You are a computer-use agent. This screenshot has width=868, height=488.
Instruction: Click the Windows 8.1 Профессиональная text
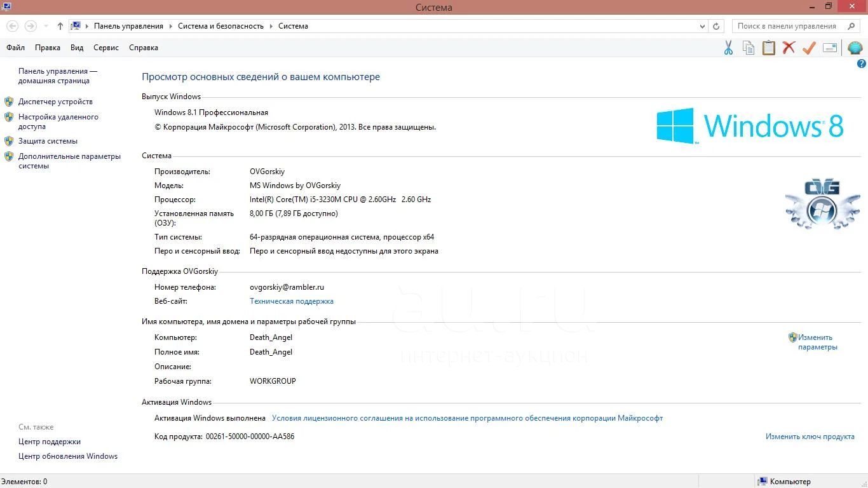(211, 112)
